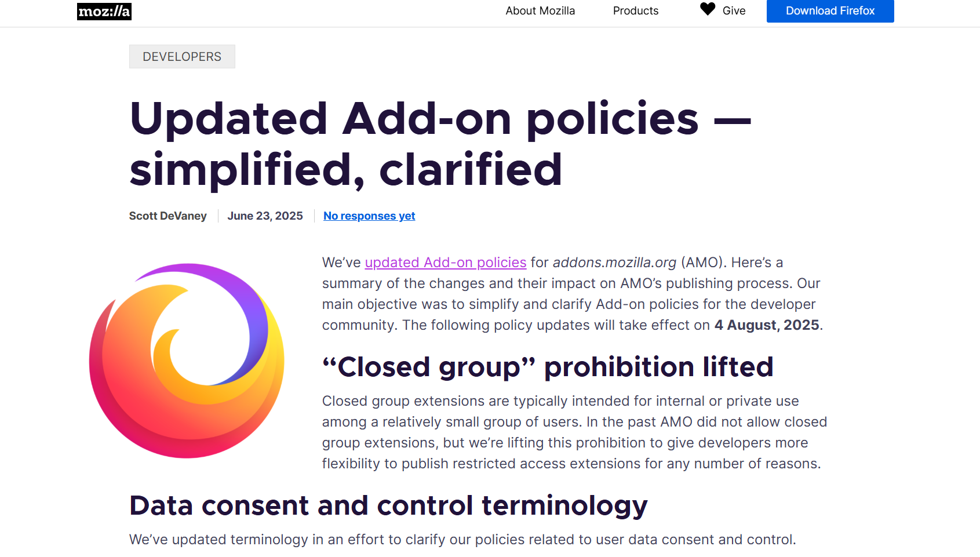
Task: Click the sentence about updated consent terminology
Action: tap(462, 540)
